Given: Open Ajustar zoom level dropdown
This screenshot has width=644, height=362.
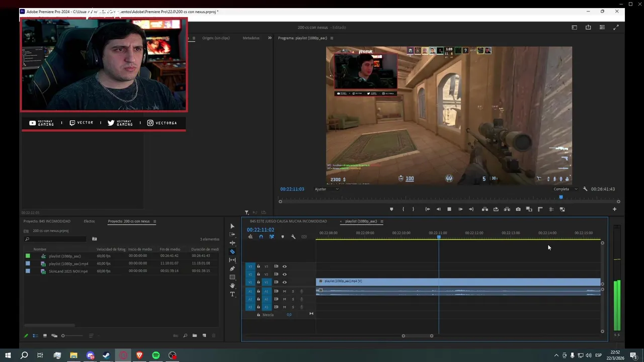Looking at the screenshot, I should pos(327,189).
